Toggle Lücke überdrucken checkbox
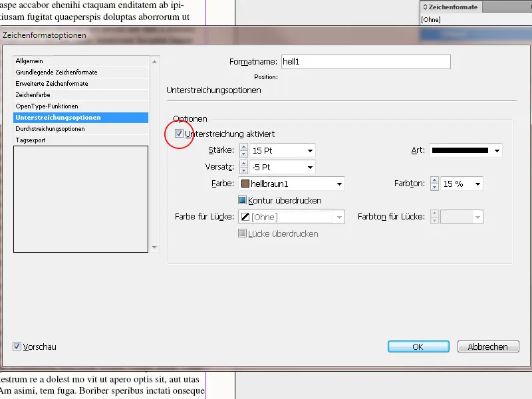Image resolution: width=532 pixels, height=399 pixels. point(242,233)
